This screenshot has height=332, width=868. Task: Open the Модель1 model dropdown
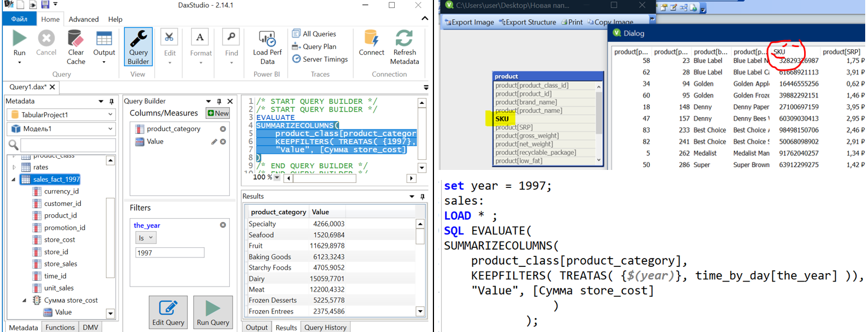point(61,128)
